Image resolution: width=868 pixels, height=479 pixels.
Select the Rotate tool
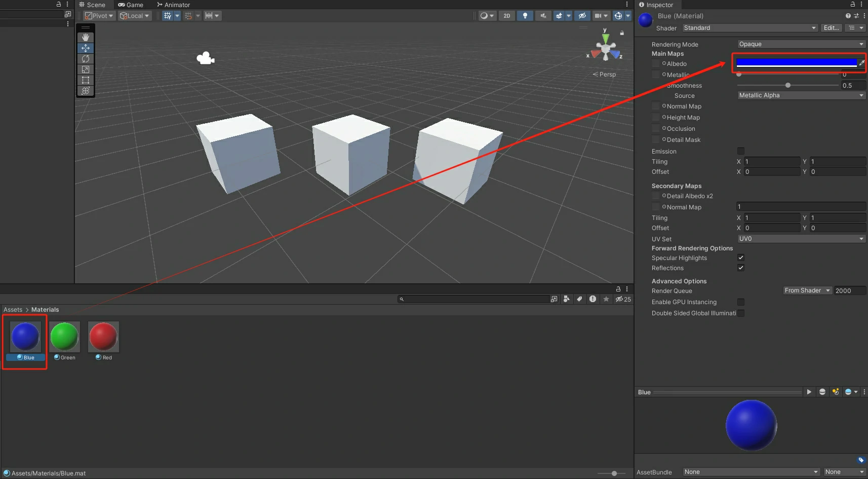(x=86, y=59)
